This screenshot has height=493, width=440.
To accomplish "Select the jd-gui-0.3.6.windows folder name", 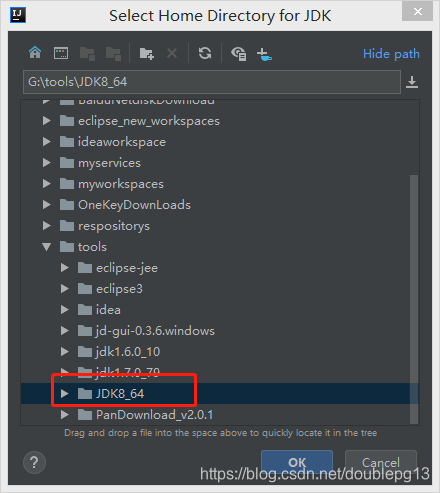I will 155,331.
